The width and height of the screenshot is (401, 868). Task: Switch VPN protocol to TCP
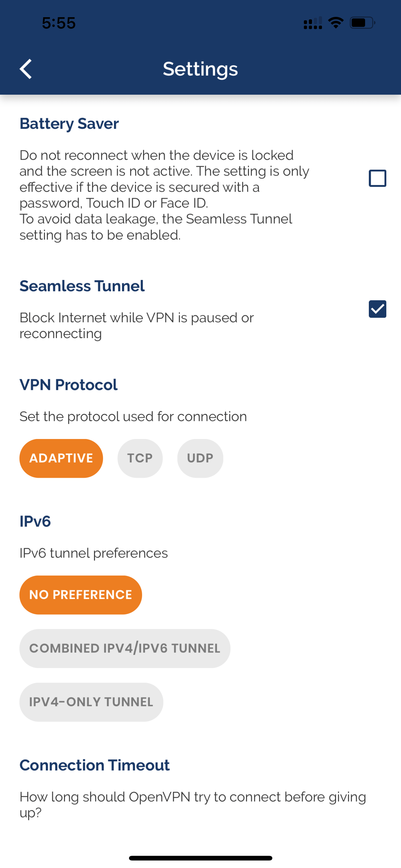[140, 458]
